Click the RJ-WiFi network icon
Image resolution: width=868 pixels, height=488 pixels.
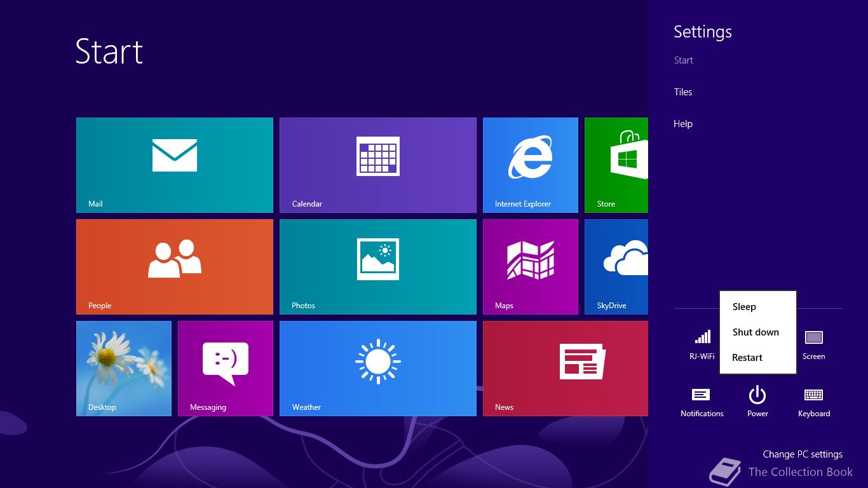(702, 344)
